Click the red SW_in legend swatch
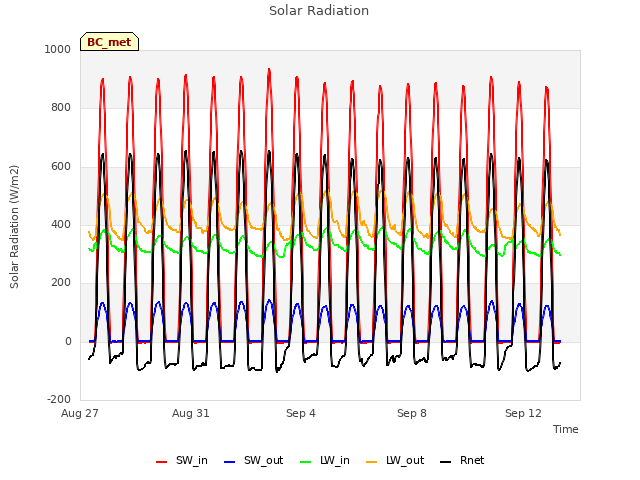This screenshot has width=640, height=480. coord(161,462)
